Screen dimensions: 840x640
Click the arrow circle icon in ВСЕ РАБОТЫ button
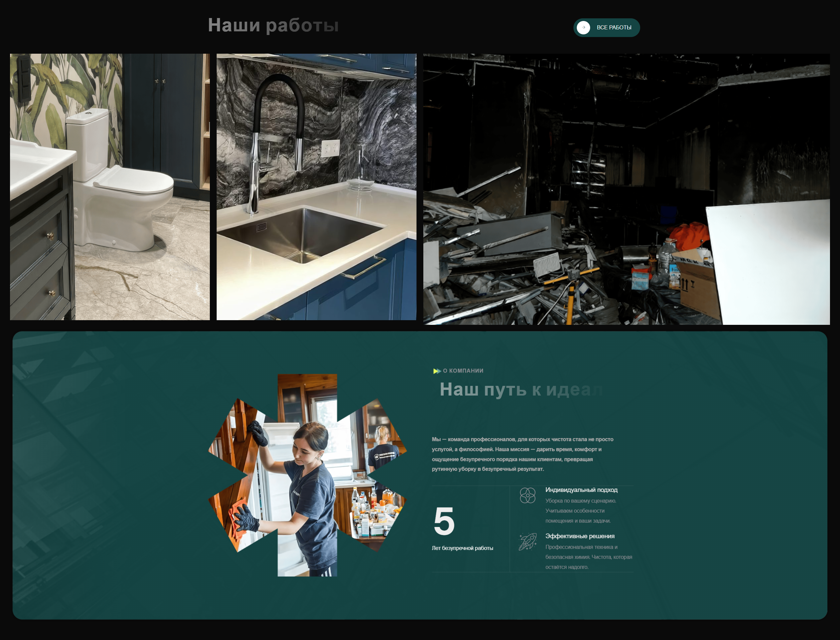point(583,27)
